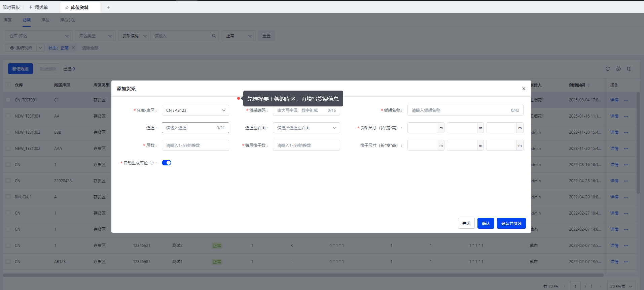The image size is (644, 290).
Task: Check the BM_CN_1 row checkbox
Action: click(8, 197)
